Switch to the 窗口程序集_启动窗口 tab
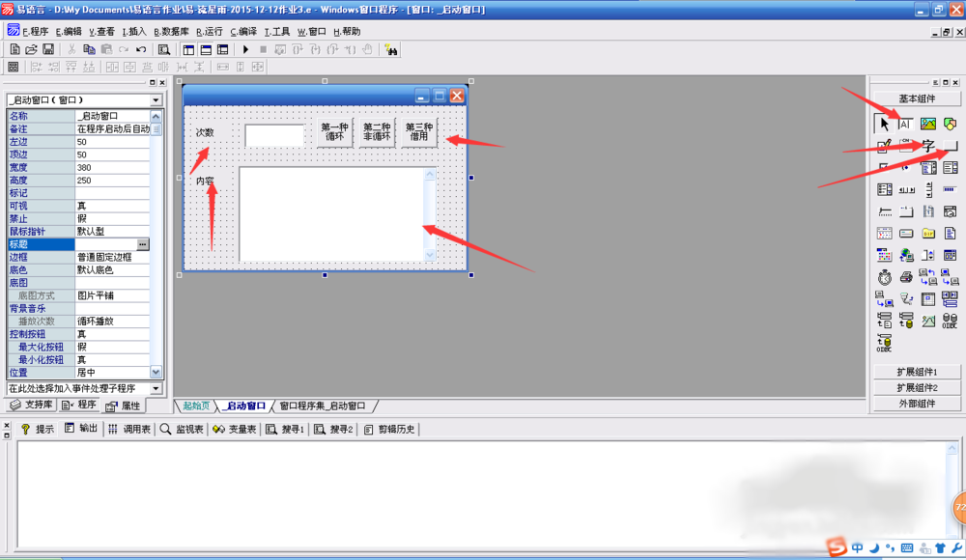The height and width of the screenshot is (560, 966). point(323,406)
